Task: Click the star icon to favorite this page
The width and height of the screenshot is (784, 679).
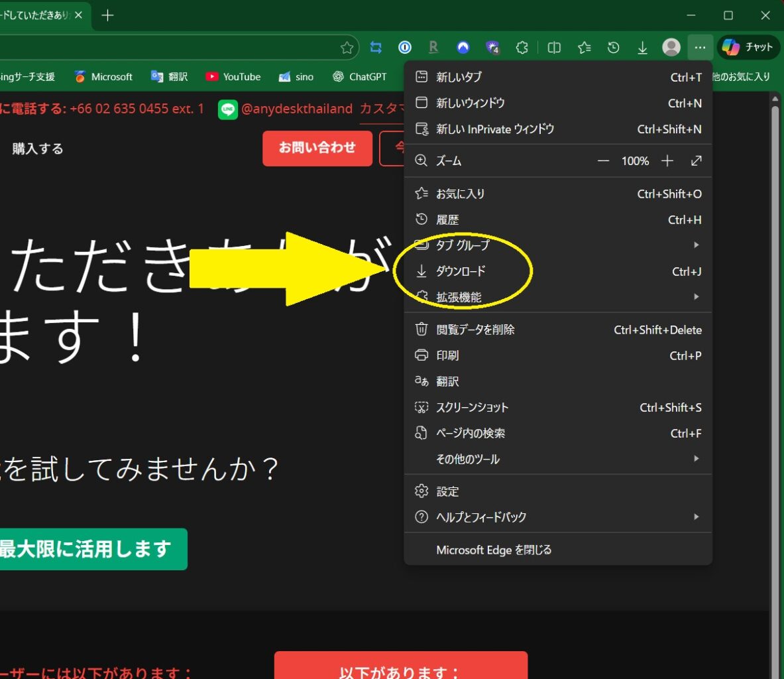Action: pos(347,47)
